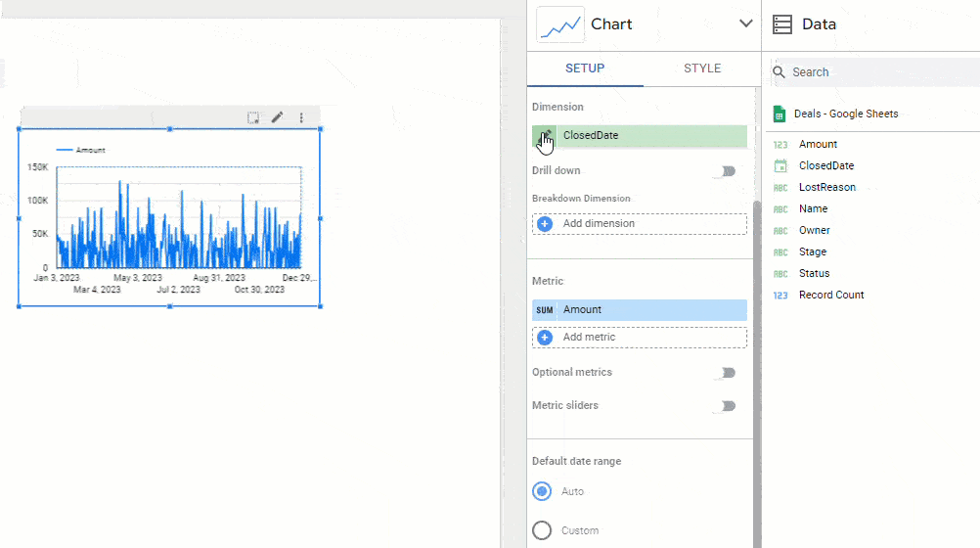Click the select area icon above chart
This screenshot has width=980, height=548.
pos(253,117)
